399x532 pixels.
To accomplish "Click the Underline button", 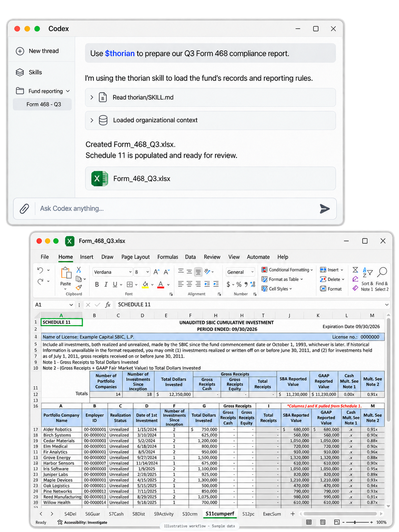I will tap(115, 284).
